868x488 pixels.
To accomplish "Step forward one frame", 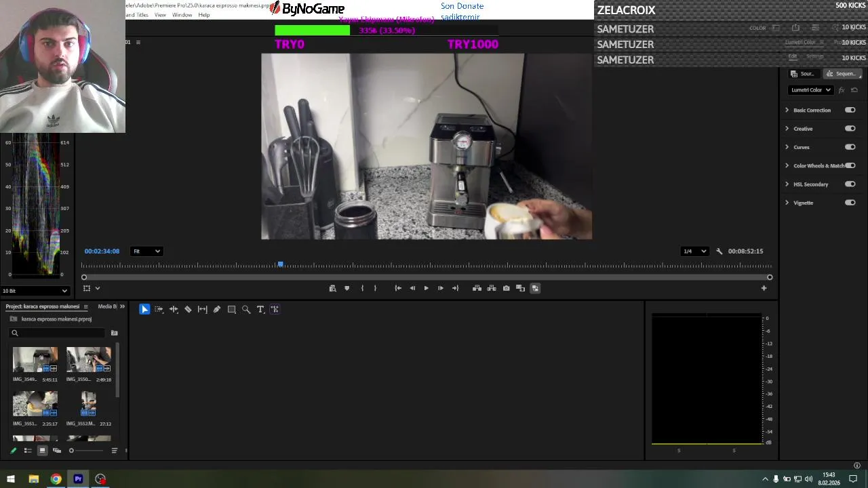I will pos(440,288).
